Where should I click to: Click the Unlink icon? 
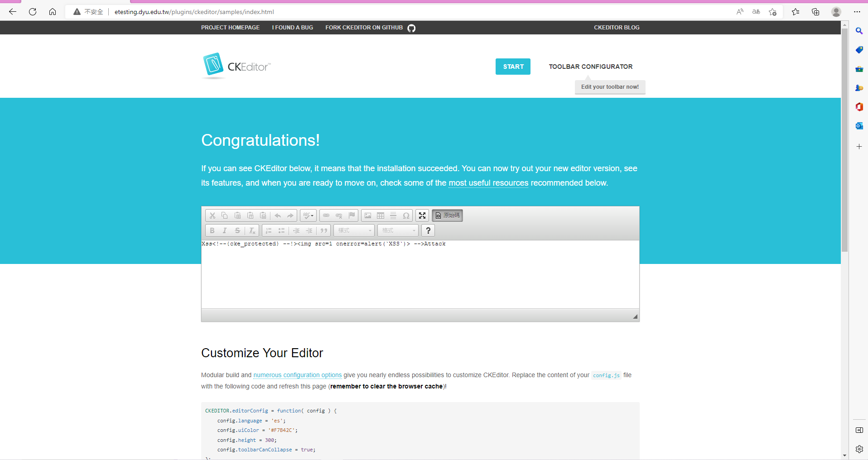click(339, 216)
